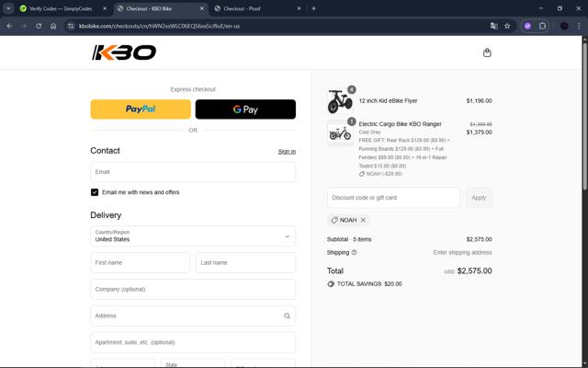Pay with Google Pay button
588x368 pixels.
click(245, 109)
